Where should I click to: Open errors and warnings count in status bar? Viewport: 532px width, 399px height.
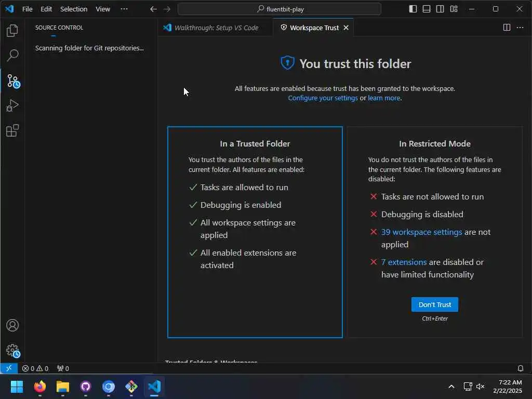pos(35,368)
